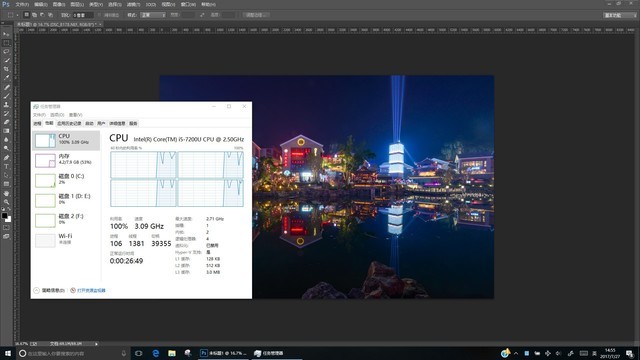Image resolution: width=640 pixels, height=360 pixels.
Task: Click the 调整边缘 button in options bar
Action: click(256, 15)
